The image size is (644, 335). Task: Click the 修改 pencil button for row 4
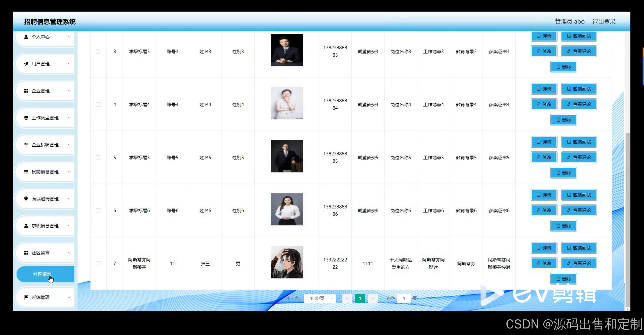[x=544, y=104]
